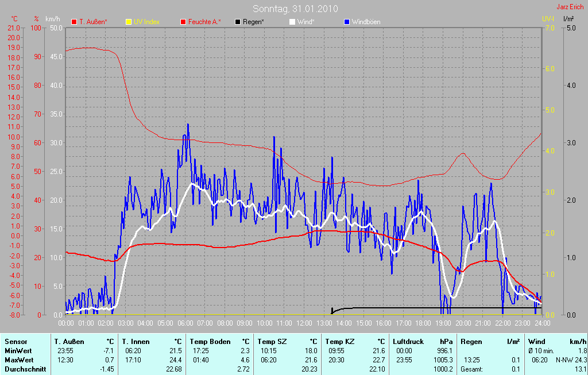Click the Temp Boden average 2.72
Image resolution: width=588 pixels, height=375 pixels.
(243, 369)
